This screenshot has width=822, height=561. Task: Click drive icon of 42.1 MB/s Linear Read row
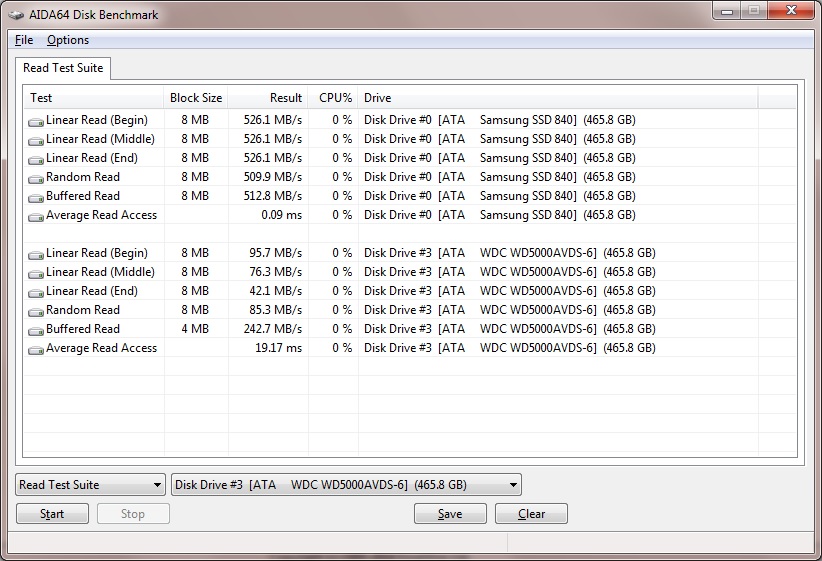tap(36, 293)
